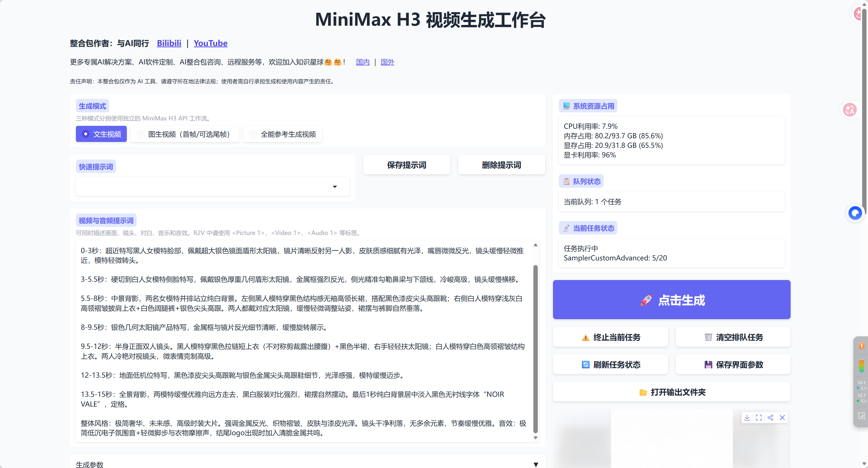Follow the 国内 knowledge planet link

coord(363,62)
